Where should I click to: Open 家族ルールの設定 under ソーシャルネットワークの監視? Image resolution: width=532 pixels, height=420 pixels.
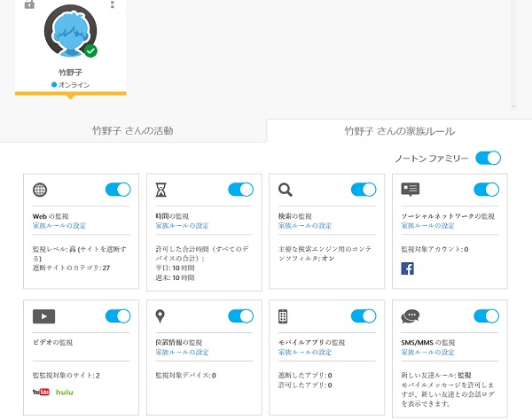pyautogui.click(x=427, y=226)
